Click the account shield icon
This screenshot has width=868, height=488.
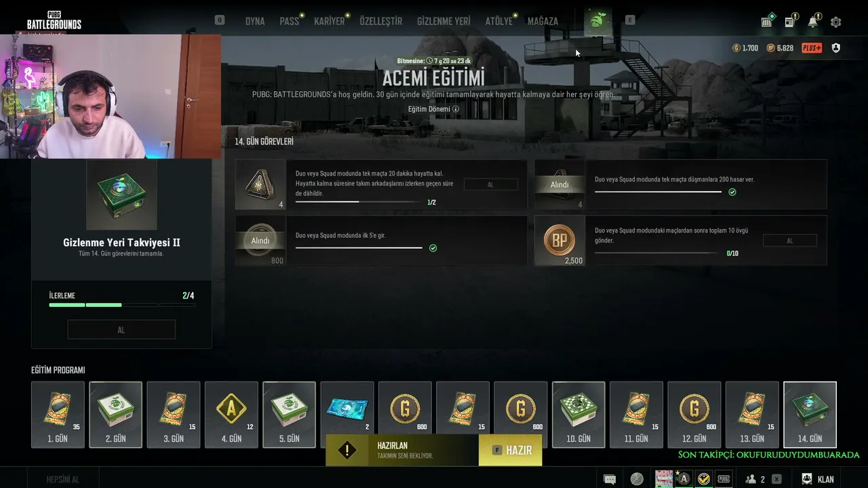[x=836, y=48]
